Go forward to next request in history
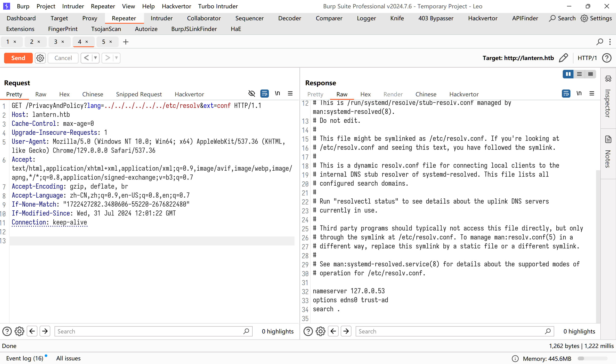Viewport: 616px width, 364px height. click(107, 58)
